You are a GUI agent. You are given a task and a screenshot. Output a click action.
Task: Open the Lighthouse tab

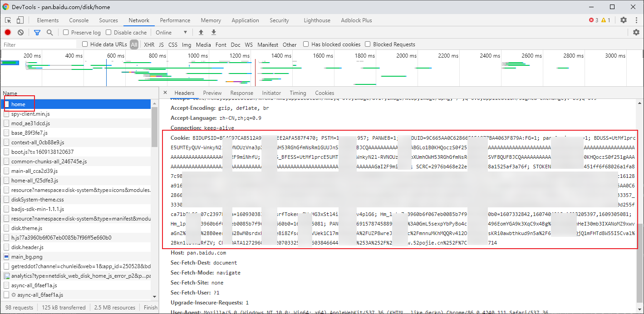click(317, 20)
